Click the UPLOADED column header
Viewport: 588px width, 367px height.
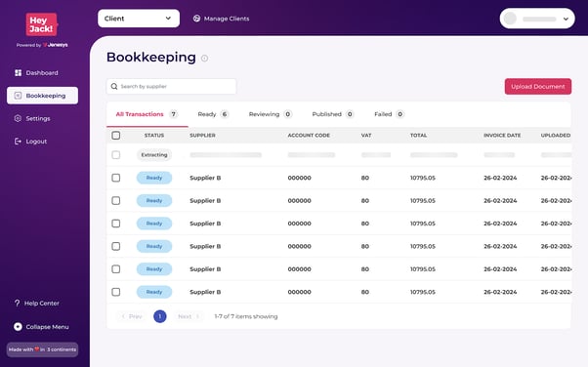click(x=556, y=136)
